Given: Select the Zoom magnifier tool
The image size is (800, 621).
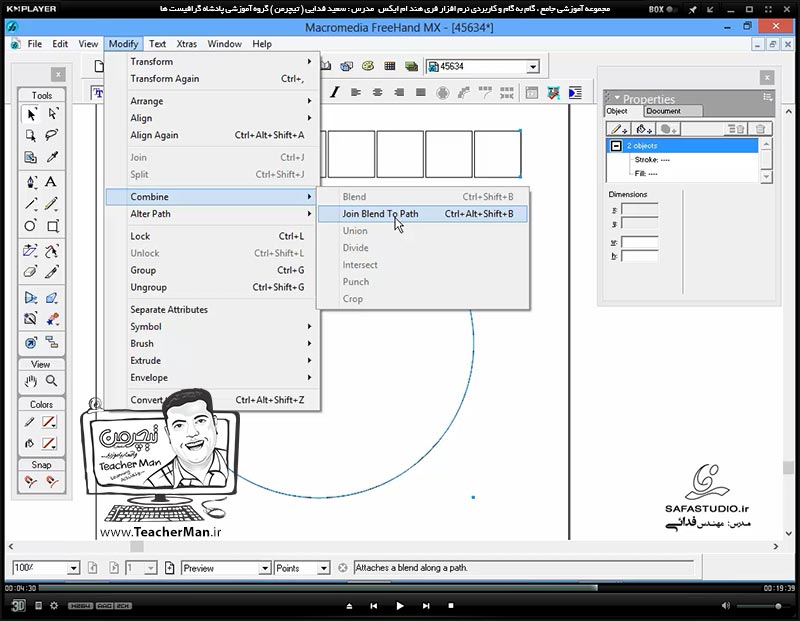Looking at the screenshot, I should (x=52, y=381).
